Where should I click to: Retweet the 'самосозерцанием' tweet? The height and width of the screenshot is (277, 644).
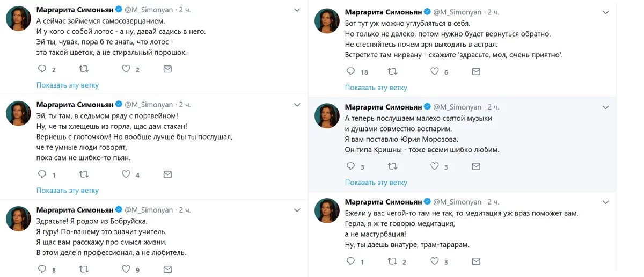[x=84, y=69]
